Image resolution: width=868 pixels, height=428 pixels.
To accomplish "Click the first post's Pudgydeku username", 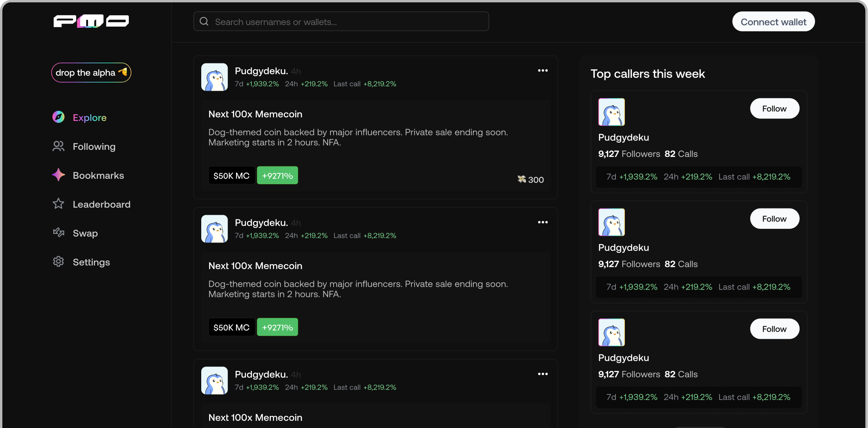I will [261, 71].
